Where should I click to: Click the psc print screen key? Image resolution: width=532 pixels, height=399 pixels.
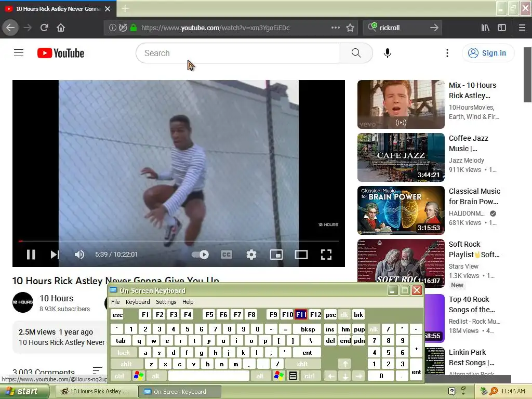coord(331,314)
